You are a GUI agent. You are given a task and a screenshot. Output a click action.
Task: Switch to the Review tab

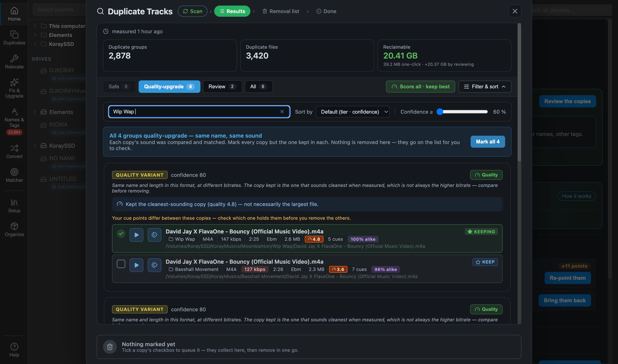coord(222,87)
